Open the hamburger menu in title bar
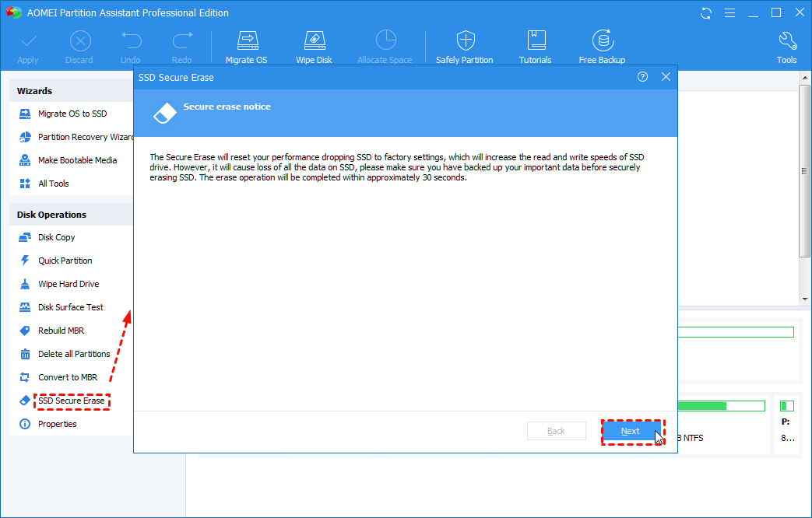The image size is (812, 518). pos(729,13)
